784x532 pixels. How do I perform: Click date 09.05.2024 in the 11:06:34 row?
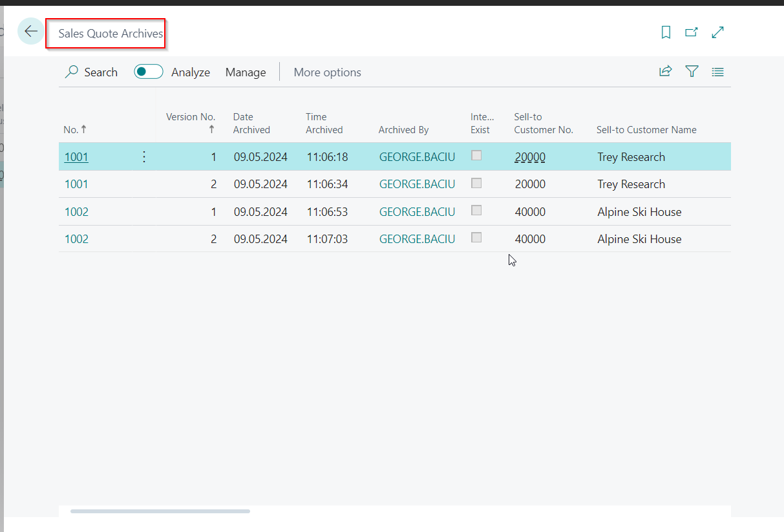point(260,184)
